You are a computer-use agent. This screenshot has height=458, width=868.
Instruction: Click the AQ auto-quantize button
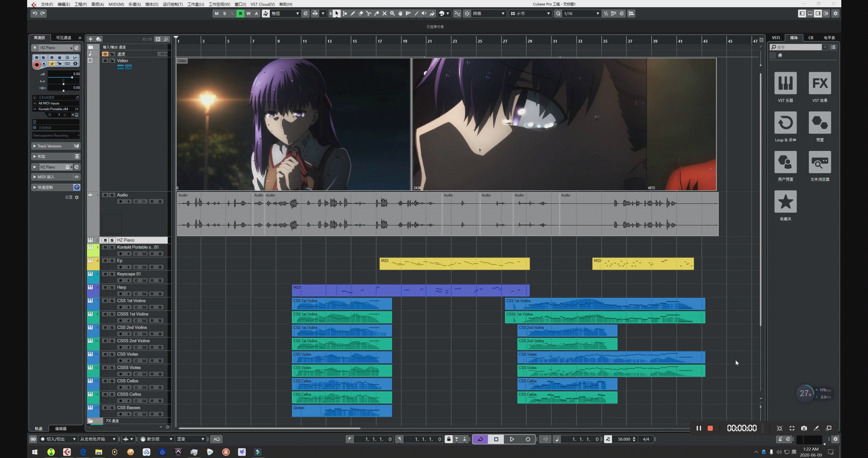(217, 439)
